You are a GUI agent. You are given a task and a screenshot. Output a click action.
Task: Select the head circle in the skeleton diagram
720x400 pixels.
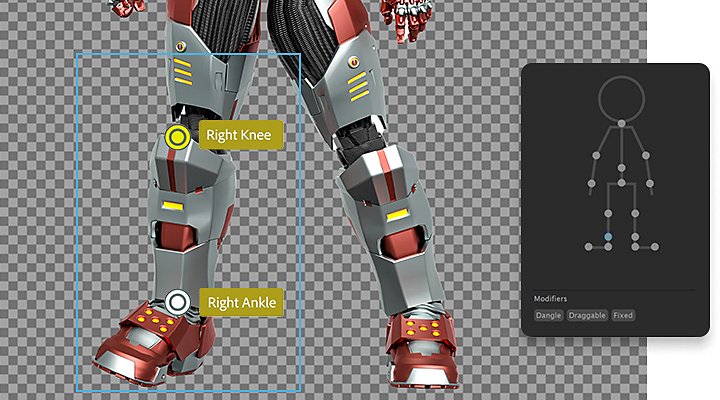click(x=621, y=99)
